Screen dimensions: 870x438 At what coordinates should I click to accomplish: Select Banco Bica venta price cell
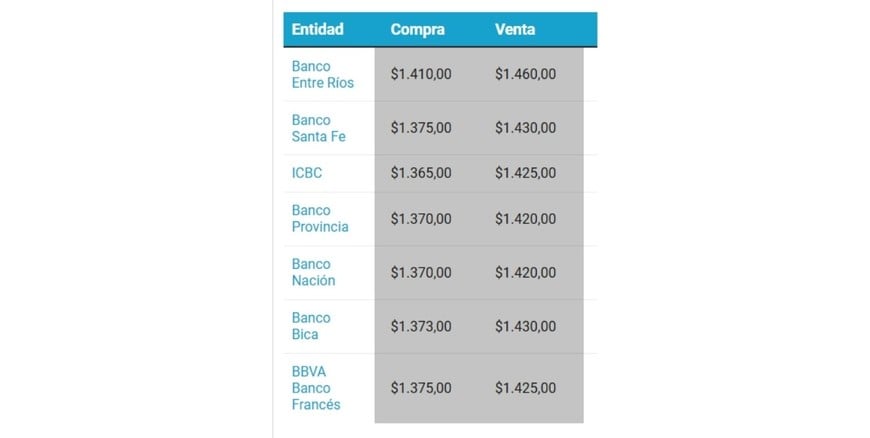tap(525, 326)
